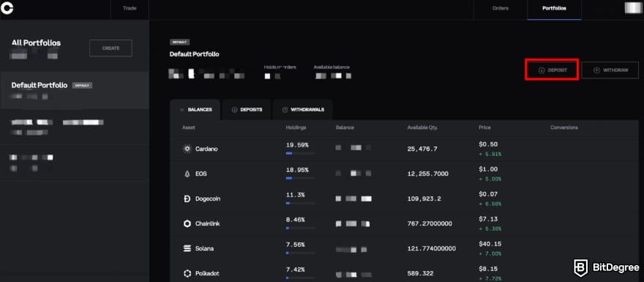
Task: Click EOS holdings progress bar
Action: [300, 179]
